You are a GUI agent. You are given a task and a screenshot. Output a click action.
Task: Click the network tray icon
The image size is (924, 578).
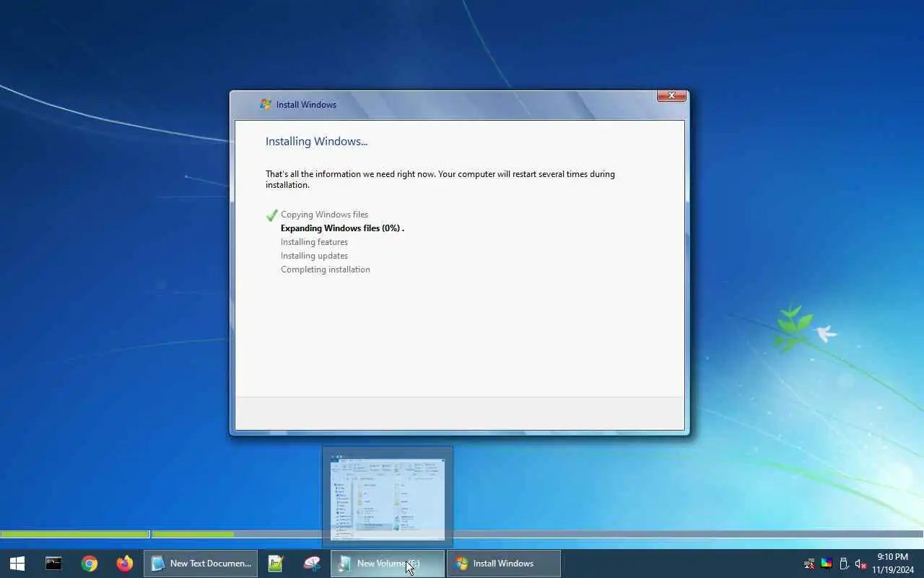(x=809, y=564)
